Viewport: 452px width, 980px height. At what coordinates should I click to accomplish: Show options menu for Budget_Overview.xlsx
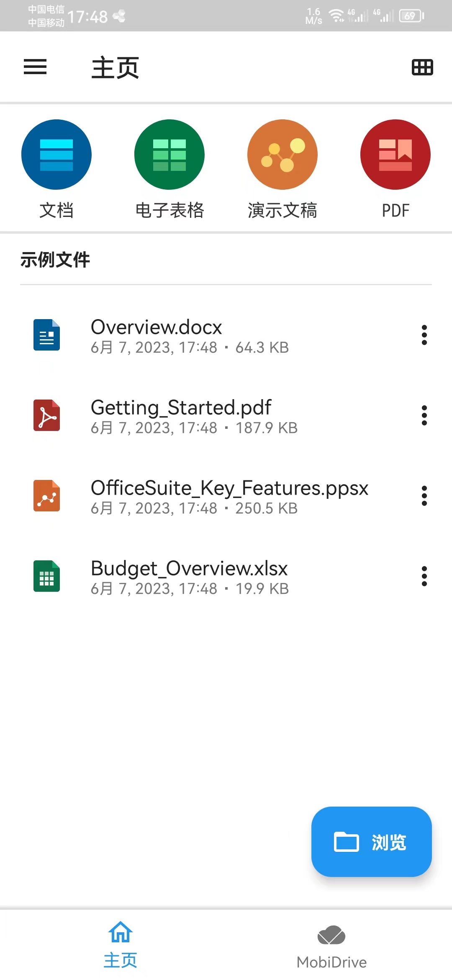pos(424,576)
